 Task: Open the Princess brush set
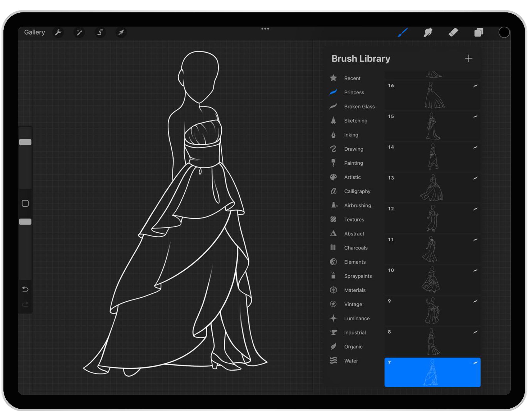point(354,92)
